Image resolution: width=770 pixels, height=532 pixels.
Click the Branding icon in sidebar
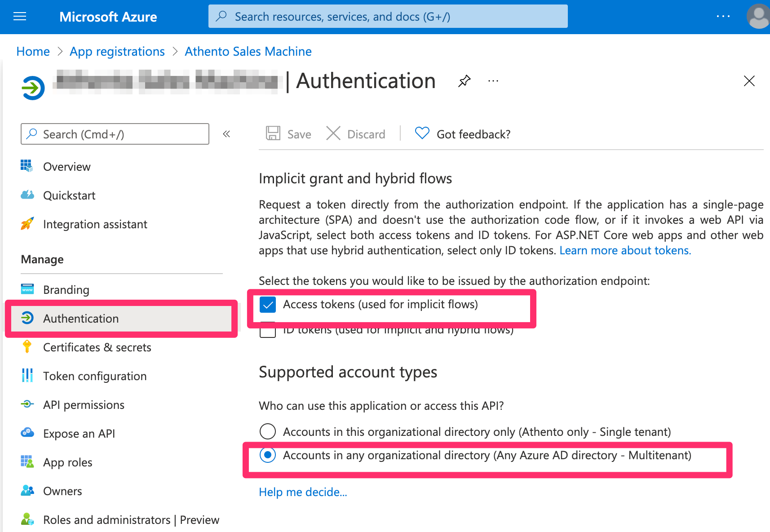coord(27,289)
